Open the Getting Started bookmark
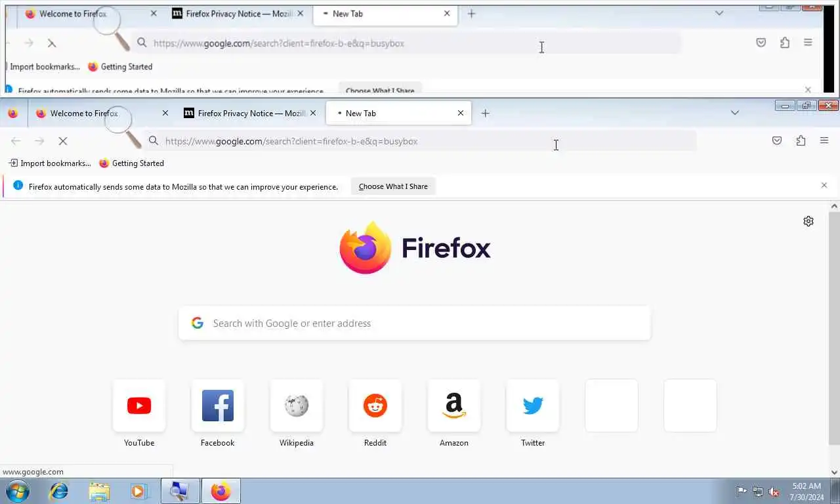 [x=131, y=163]
